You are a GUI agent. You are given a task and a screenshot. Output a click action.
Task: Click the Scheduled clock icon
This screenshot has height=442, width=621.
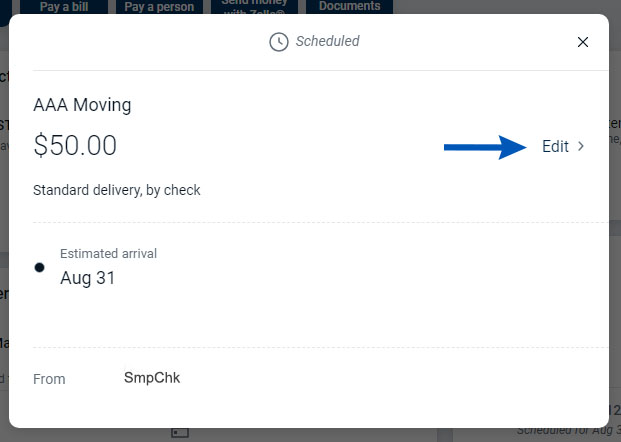(278, 42)
